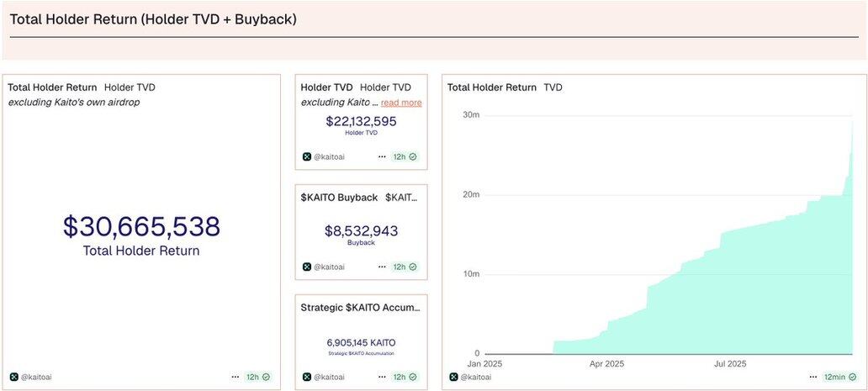Image resolution: width=868 pixels, height=391 pixels.
Task: Click the Dune icon in the Strategic $KAITO Accumulation card
Action: pos(307,377)
